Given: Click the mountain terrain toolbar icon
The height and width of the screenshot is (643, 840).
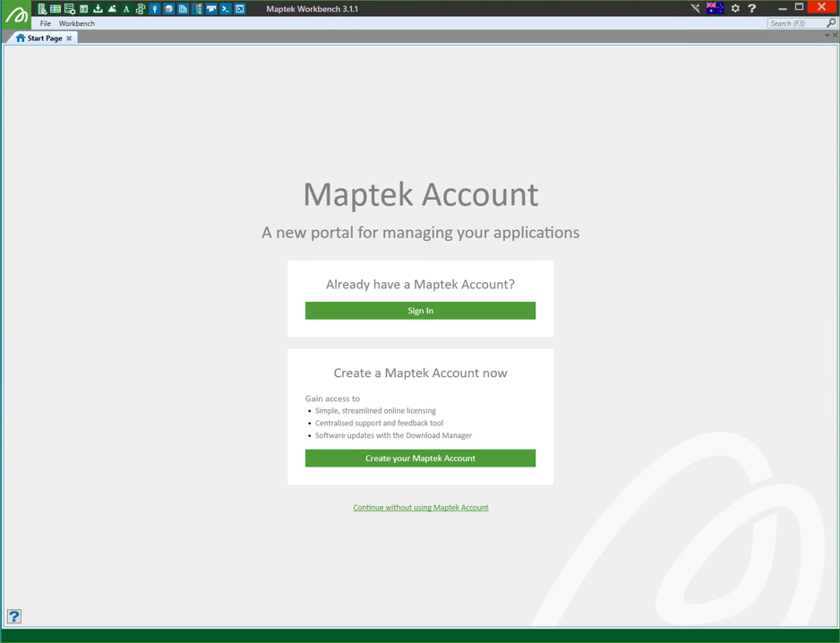Looking at the screenshot, I should [x=112, y=9].
